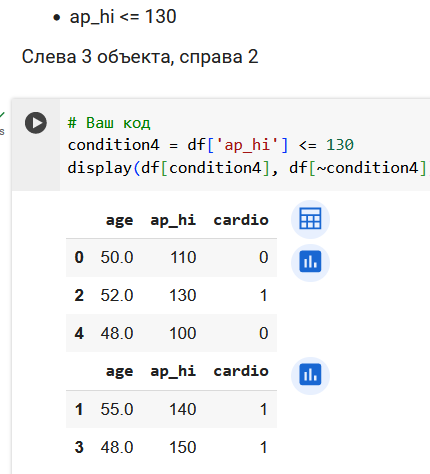Click the 'cardio' header in second table
The width and height of the screenshot is (430, 474).
click(241, 371)
